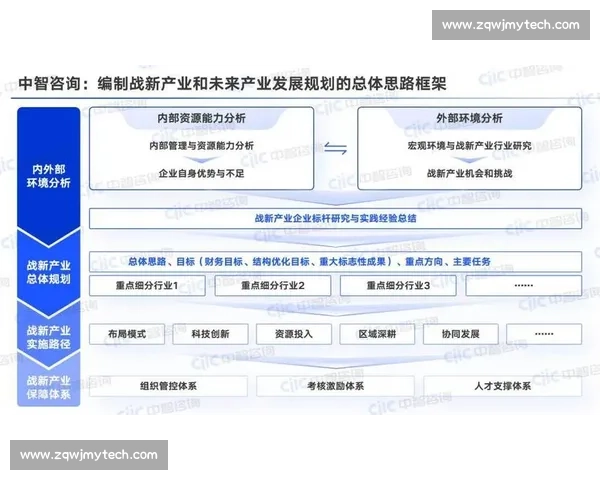600x480 pixels.
Task: Select the 重点细分行业3 box
Action: coord(398,286)
